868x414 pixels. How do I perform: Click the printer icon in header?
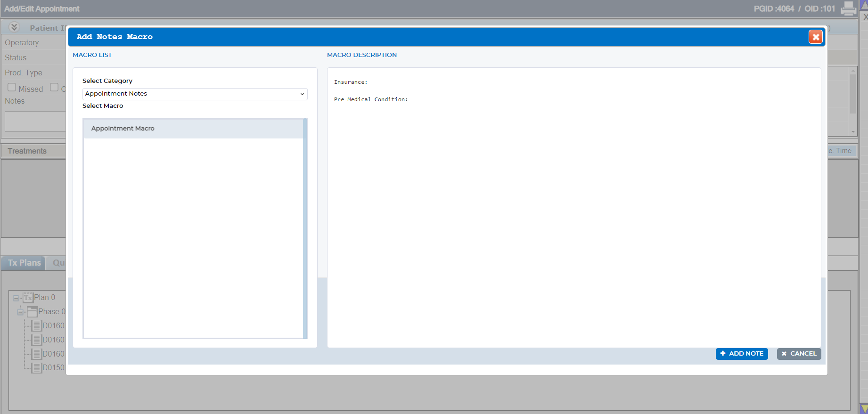[848, 8]
